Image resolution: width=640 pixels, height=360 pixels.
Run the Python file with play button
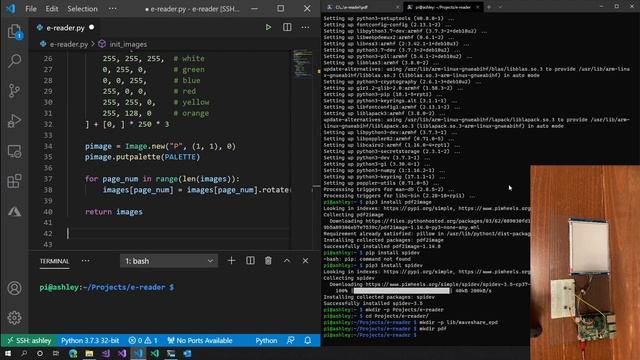pyautogui.click(x=268, y=27)
